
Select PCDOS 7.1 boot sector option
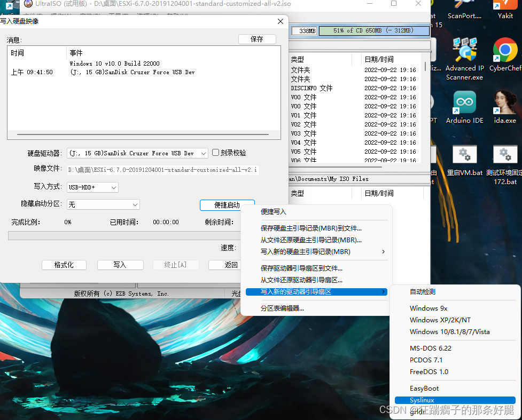[x=426, y=360]
